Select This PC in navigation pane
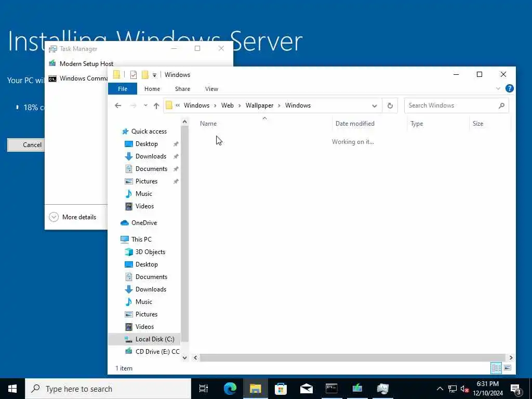The image size is (532, 399). coord(141,239)
